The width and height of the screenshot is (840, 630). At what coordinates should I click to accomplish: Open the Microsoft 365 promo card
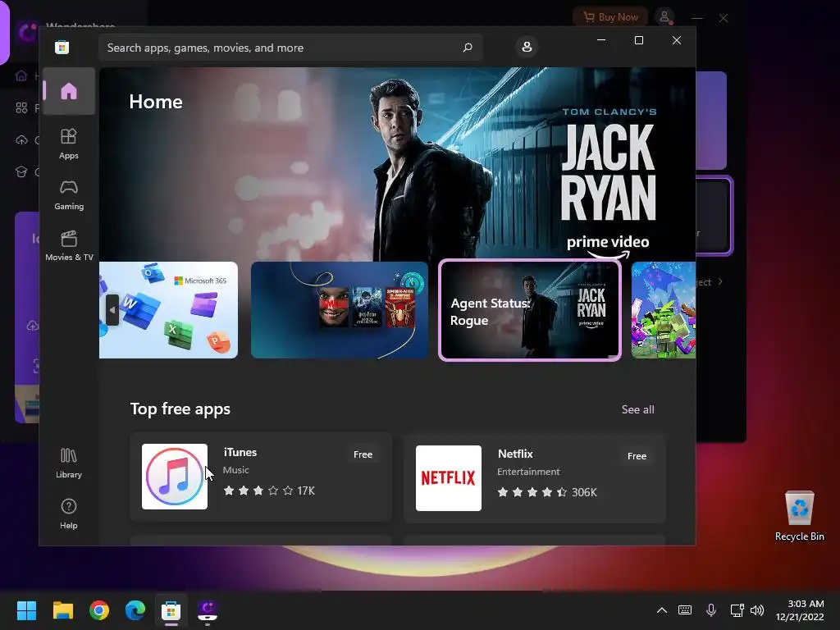coord(168,309)
